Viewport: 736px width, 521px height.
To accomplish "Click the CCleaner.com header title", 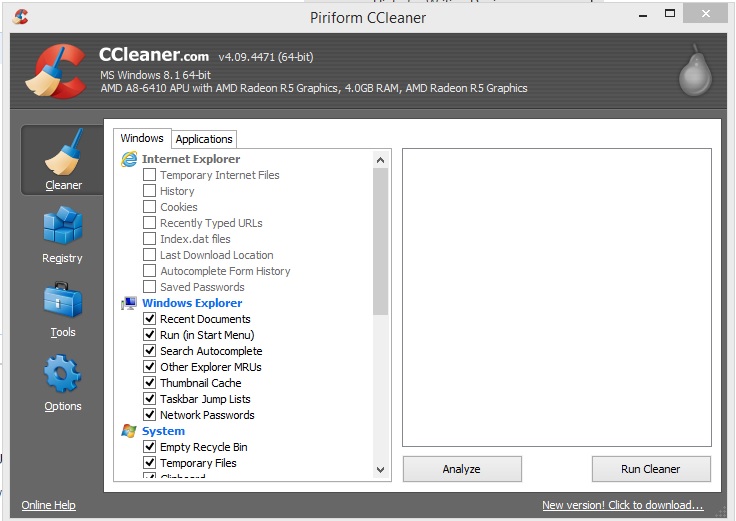I will click(154, 55).
